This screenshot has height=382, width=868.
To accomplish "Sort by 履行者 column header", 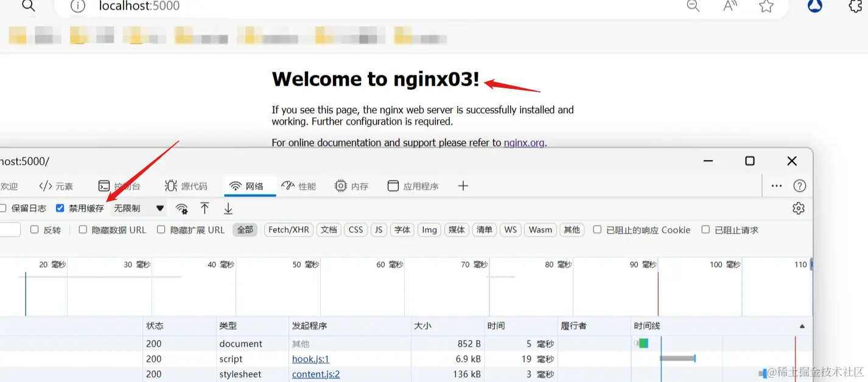I will pos(594,325).
